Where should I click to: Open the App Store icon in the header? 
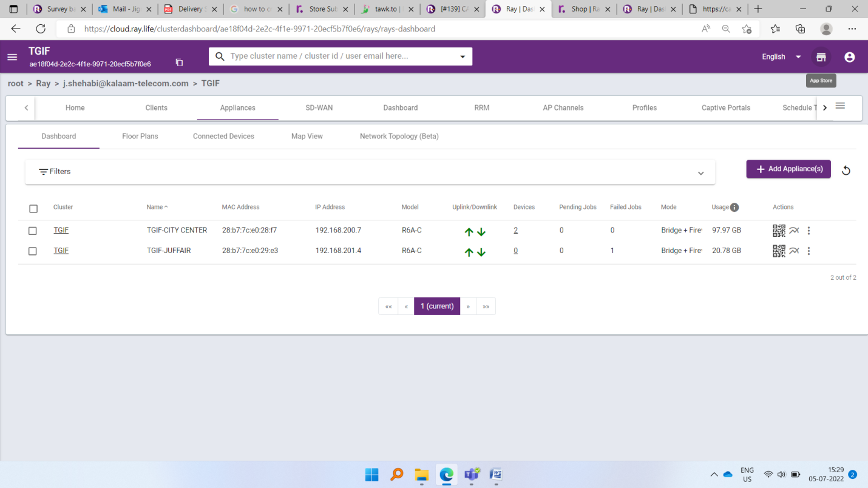tap(821, 57)
